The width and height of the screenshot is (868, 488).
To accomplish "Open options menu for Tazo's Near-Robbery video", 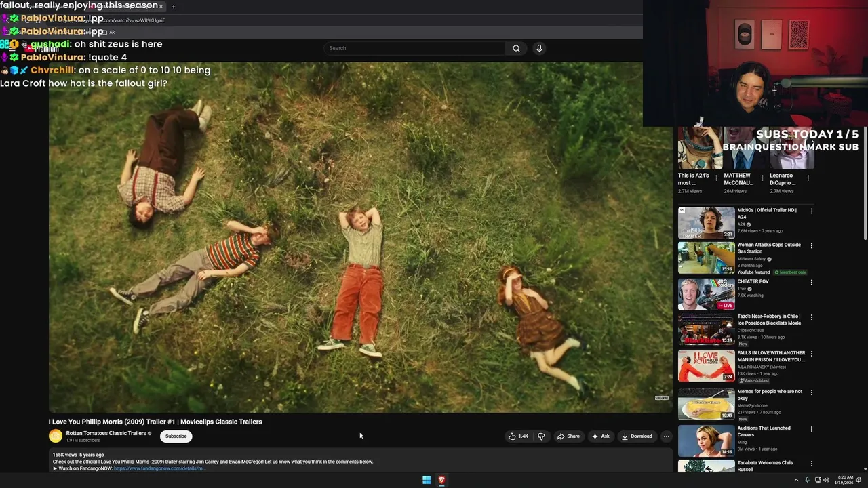I will coord(811,317).
